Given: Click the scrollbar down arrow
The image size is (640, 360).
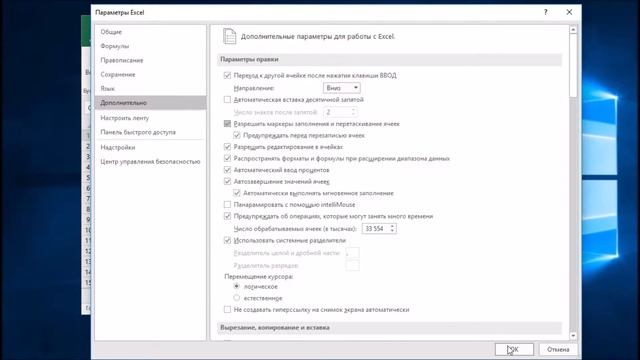Looking at the screenshot, I should click(x=573, y=336).
